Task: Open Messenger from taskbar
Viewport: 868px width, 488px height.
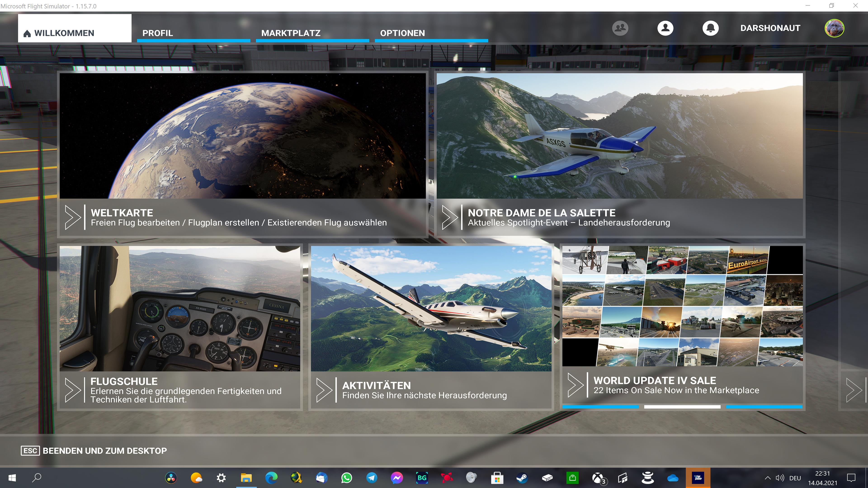Action: pyautogui.click(x=397, y=478)
